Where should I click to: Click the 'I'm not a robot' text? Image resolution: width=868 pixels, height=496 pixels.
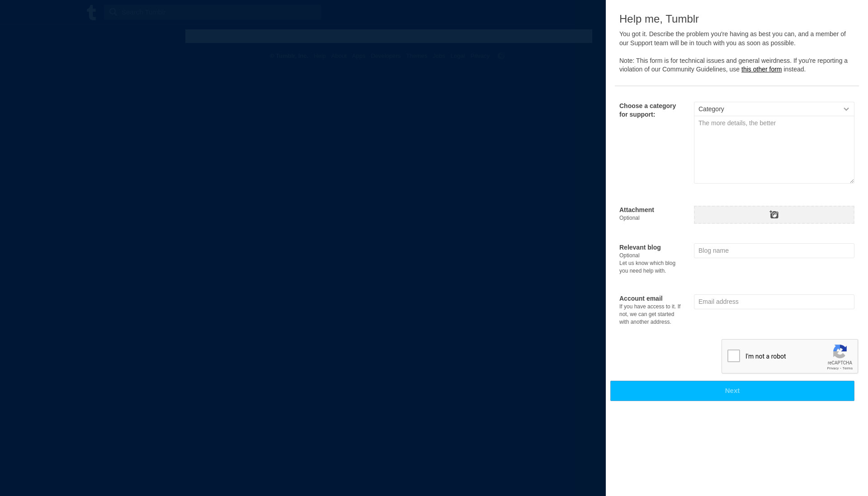point(766,356)
